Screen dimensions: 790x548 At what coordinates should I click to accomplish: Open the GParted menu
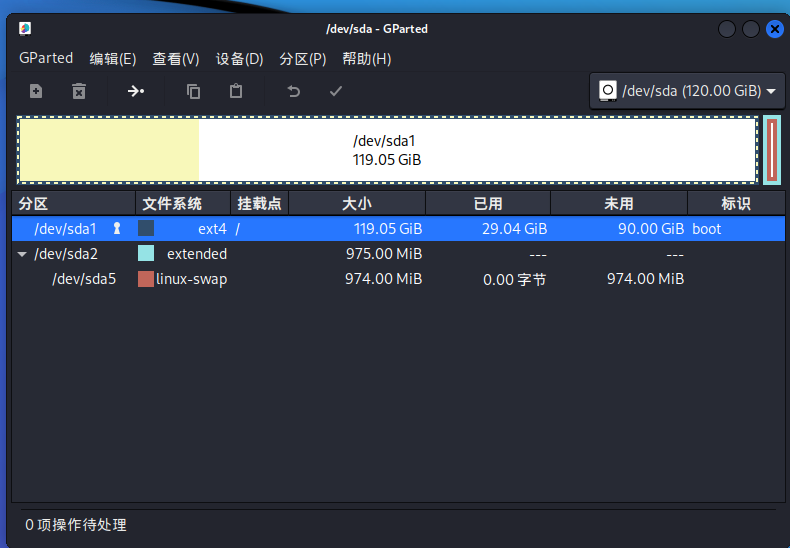(x=46, y=58)
